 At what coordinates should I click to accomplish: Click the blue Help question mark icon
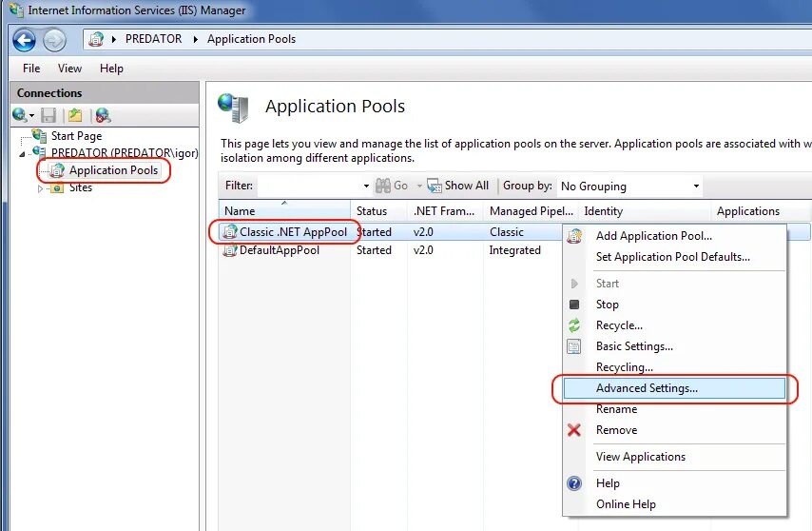click(x=574, y=483)
